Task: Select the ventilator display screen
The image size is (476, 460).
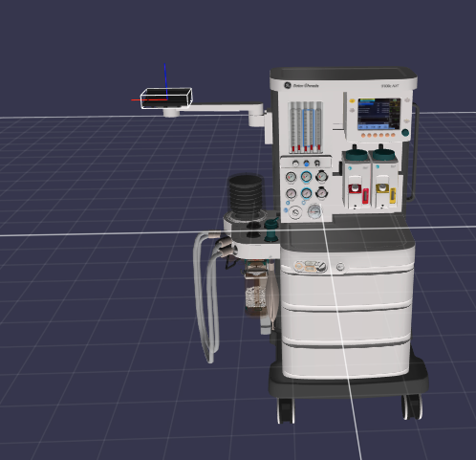Action: coord(379,114)
